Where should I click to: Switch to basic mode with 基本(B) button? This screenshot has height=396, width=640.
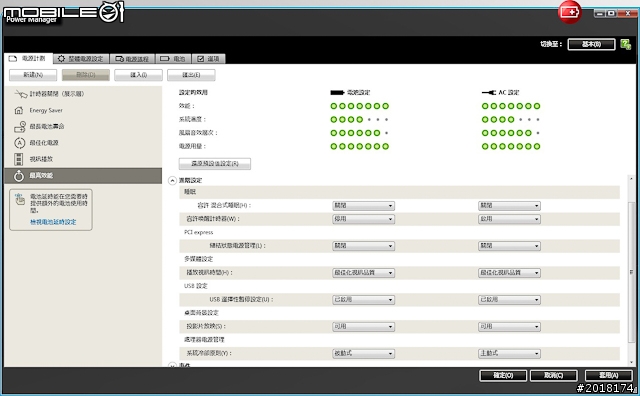coord(591,44)
